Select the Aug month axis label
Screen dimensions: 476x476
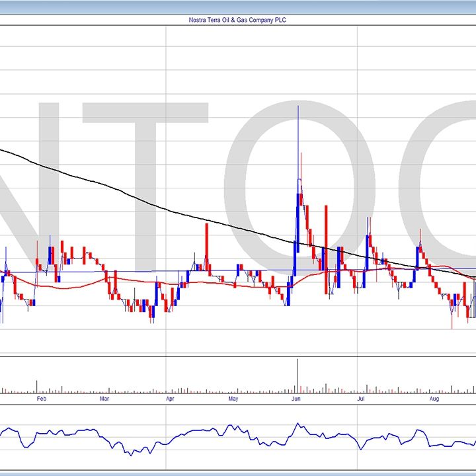pos(434,399)
